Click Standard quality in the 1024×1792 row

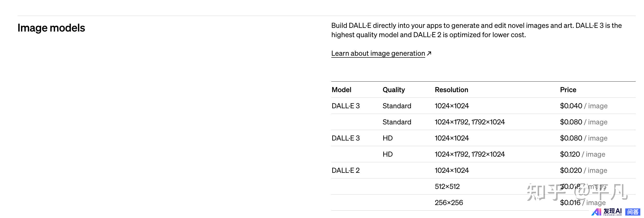(x=397, y=122)
